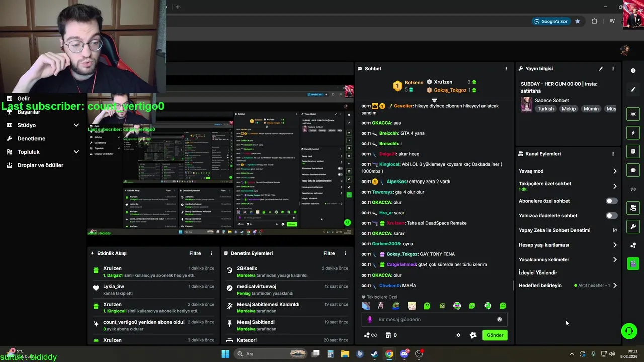Click the channel points dots icon in right rail
The image size is (644, 362).
pyautogui.click(x=633, y=245)
